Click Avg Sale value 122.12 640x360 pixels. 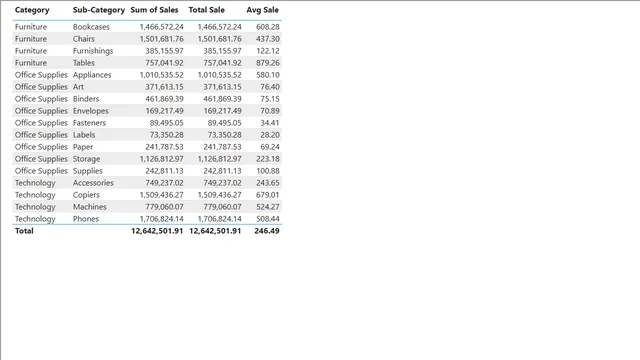click(x=268, y=51)
